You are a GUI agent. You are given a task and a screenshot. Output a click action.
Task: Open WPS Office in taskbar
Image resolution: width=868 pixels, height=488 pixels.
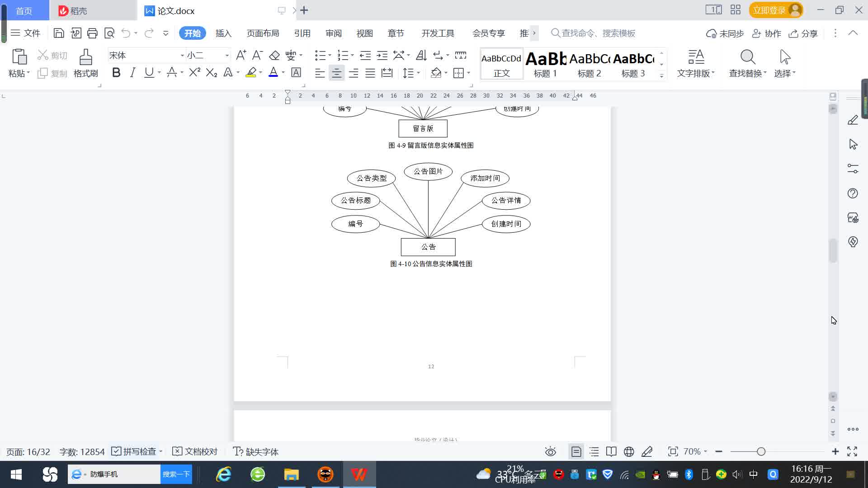359,474
